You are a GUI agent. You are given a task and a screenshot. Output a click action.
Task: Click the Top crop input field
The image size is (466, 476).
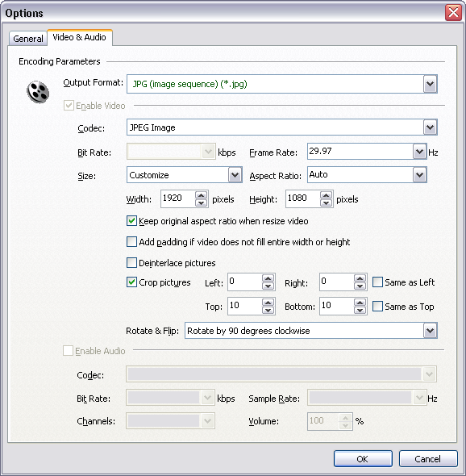(x=245, y=306)
